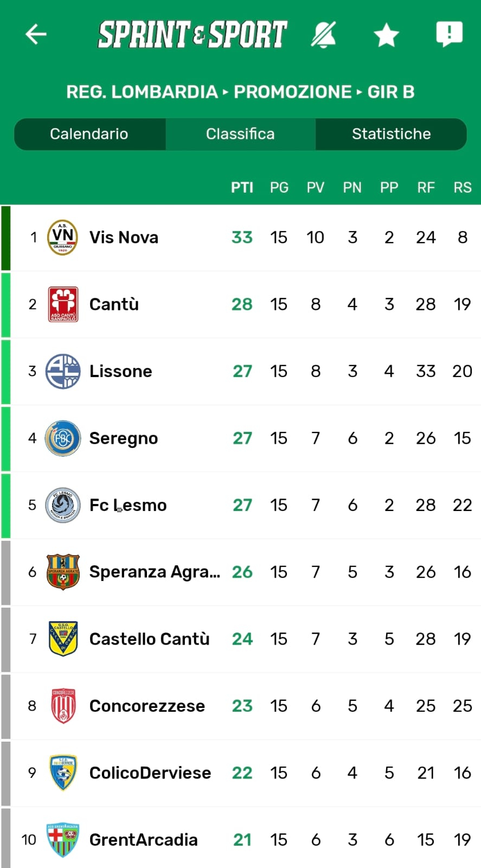Open the ColicoDerviese team name

pyautogui.click(x=150, y=773)
